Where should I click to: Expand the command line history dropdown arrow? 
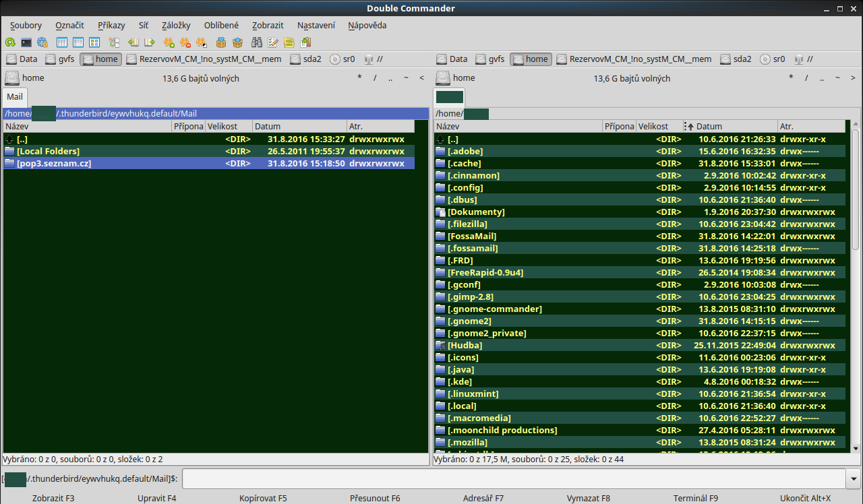pos(854,478)
